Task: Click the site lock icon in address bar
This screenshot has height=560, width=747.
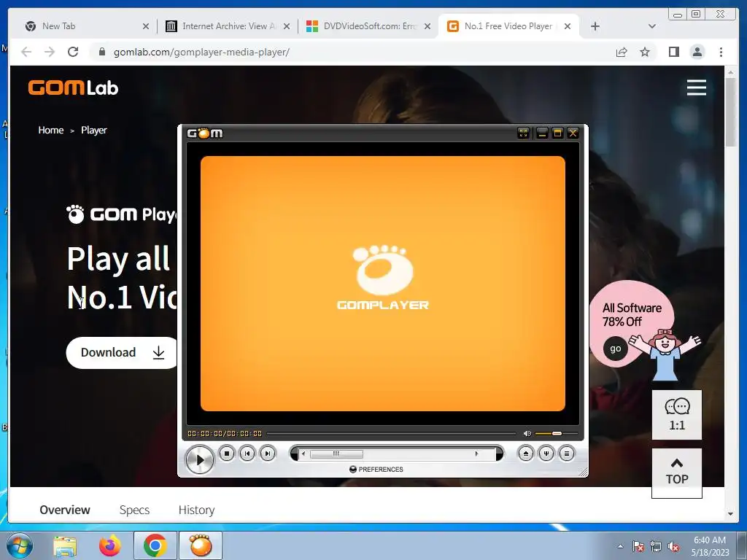Action: click(101, 52)
